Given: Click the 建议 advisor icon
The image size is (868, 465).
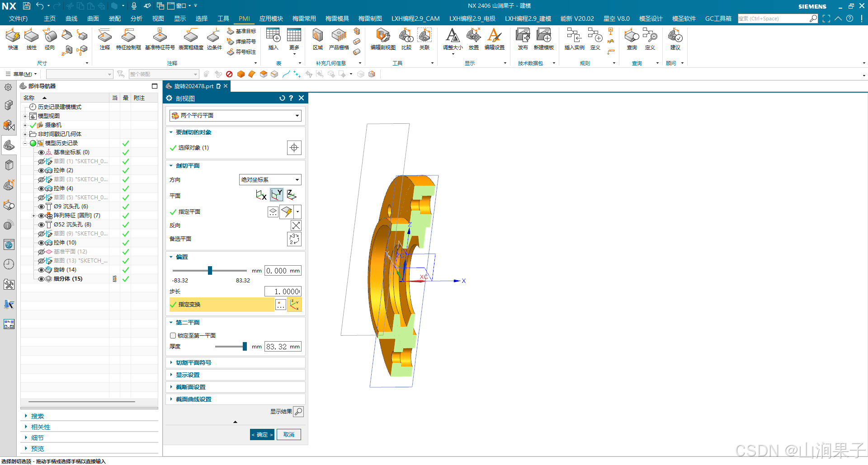Looking at the screenshot, I should pos(675,39).
